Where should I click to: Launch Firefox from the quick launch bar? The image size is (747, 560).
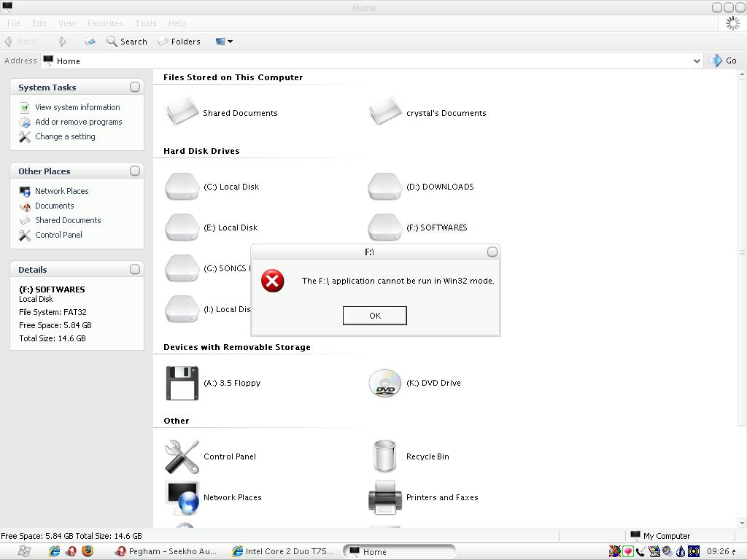tap(88, 551)
